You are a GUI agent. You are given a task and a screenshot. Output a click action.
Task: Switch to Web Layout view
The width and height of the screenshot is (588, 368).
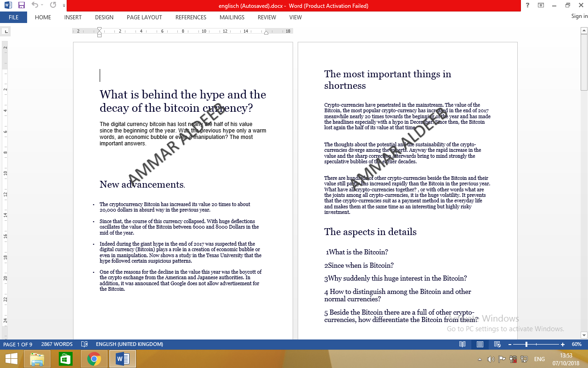coord(498,344)
